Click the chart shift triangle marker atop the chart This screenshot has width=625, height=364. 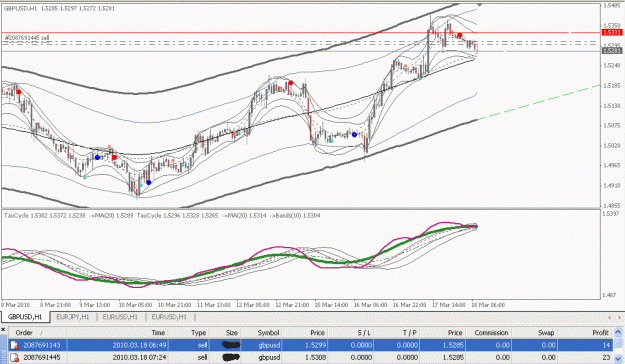(x=479, y=5)
